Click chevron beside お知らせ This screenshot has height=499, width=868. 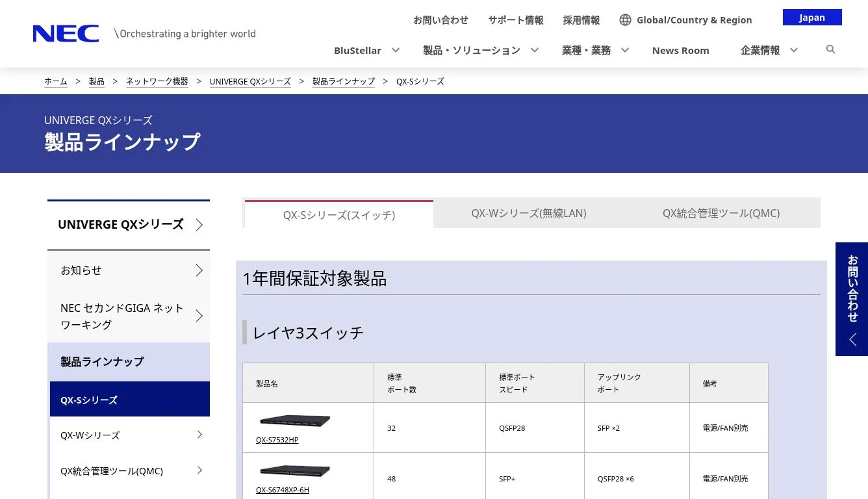199,270
